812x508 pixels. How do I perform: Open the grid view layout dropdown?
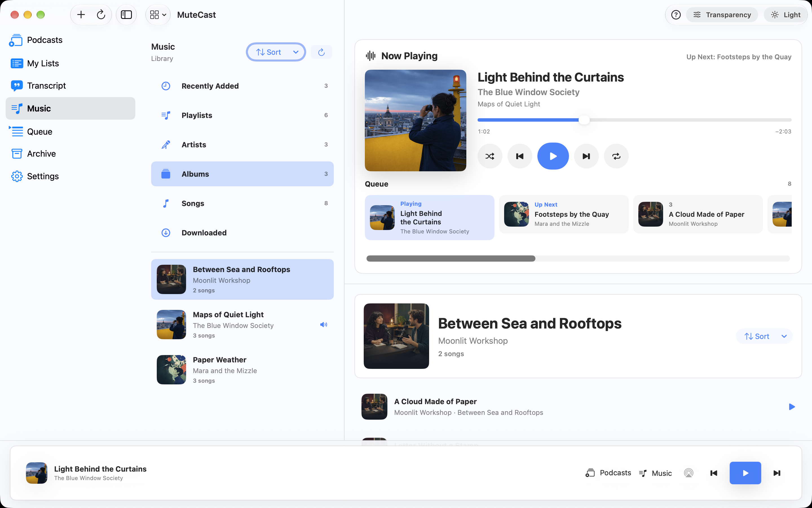(x=158, y=15)
